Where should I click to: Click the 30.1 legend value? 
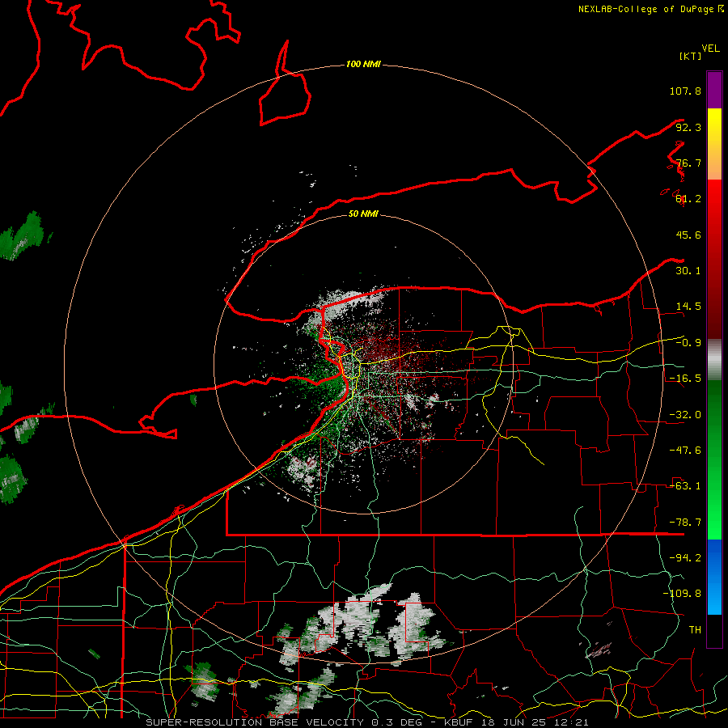(688, 271)
